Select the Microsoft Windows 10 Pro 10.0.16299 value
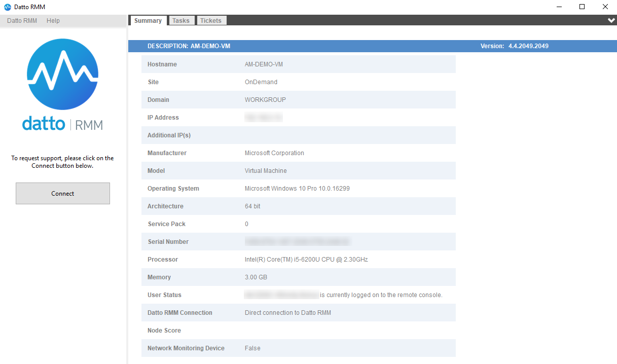 tap(297, 189)
